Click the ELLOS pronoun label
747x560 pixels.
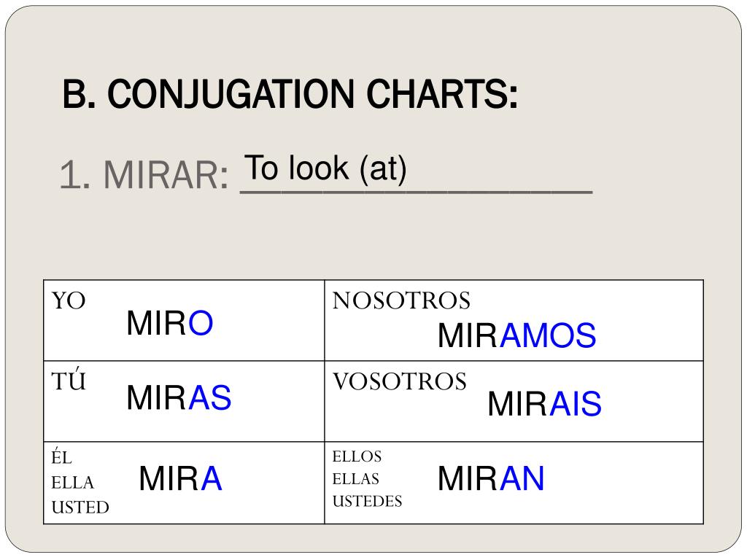click(357, 456)
